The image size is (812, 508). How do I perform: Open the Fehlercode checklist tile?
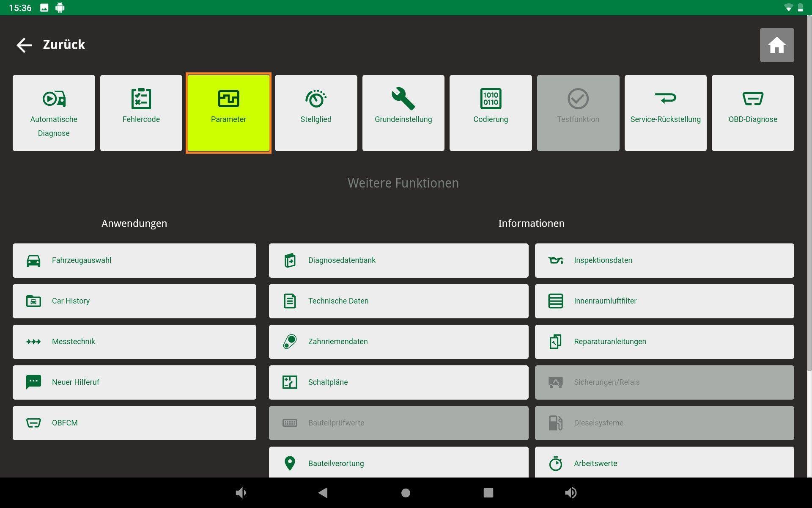coord(141,113)
